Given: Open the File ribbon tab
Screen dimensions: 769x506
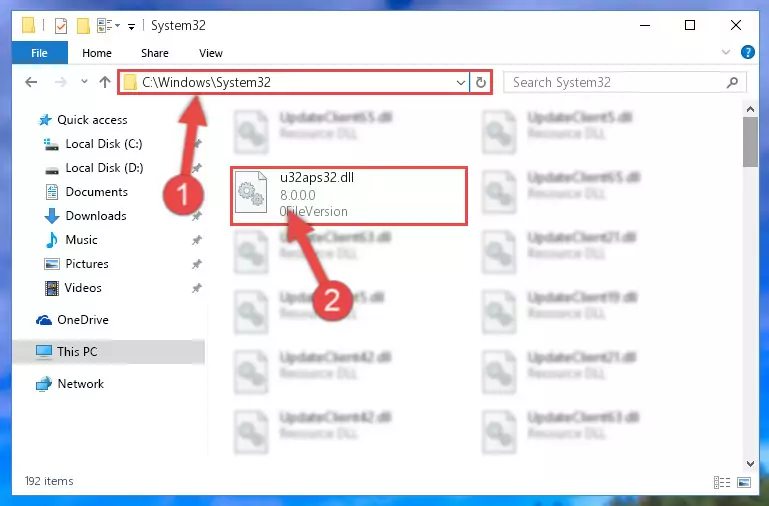Looking at the screenshot, I should click(x=40, y=53).
